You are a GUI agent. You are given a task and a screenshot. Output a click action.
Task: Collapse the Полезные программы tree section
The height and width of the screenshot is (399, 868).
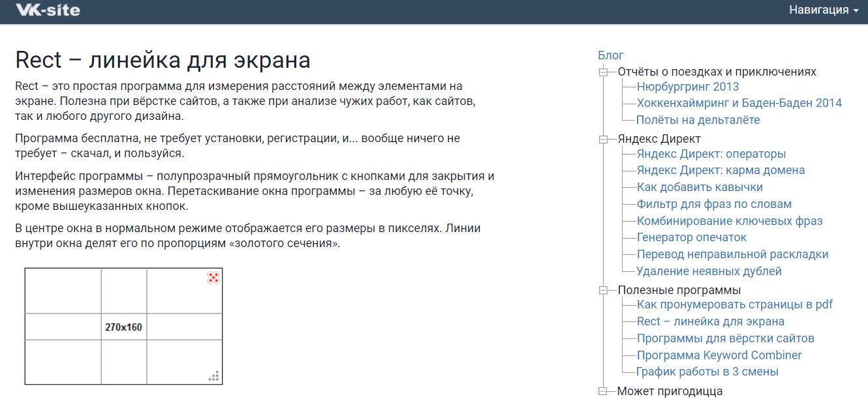(x=603, y=290)
